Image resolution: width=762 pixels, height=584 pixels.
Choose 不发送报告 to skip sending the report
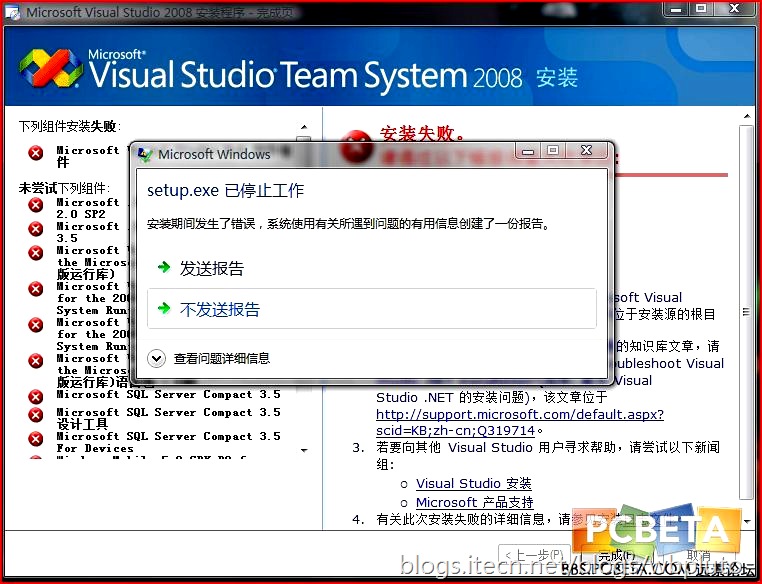(219, 310)
